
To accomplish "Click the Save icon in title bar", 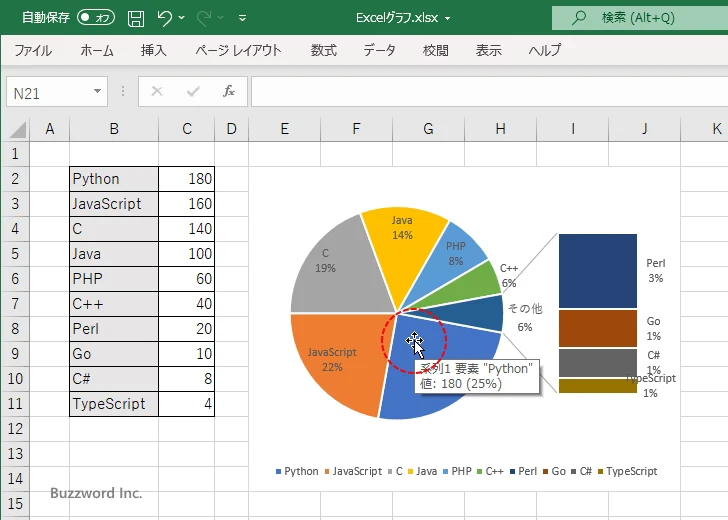I will (x=136, y=17).
